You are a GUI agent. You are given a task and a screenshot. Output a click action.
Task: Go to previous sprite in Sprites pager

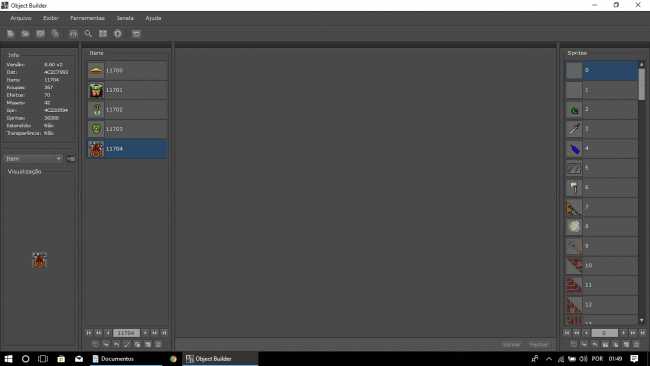click(x=586, y=333)
